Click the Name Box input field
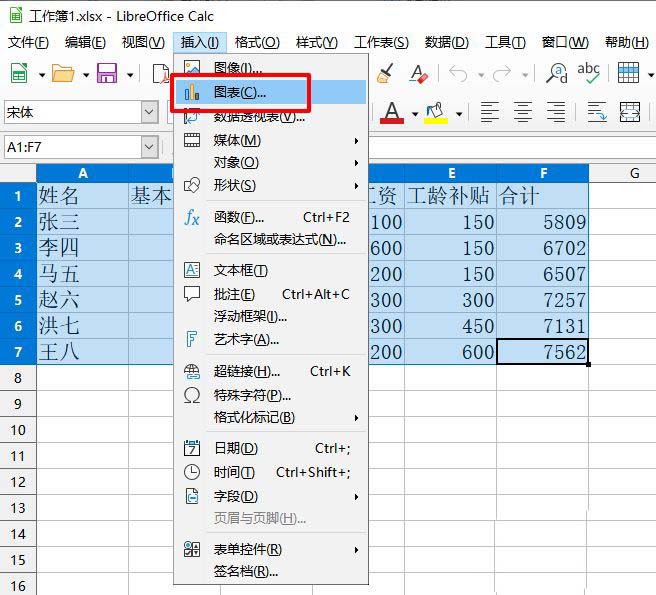 [x=73, y=147]
